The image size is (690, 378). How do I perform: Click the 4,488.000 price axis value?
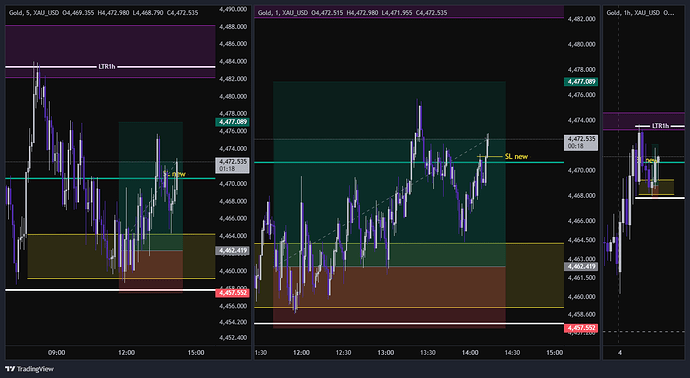233,26
